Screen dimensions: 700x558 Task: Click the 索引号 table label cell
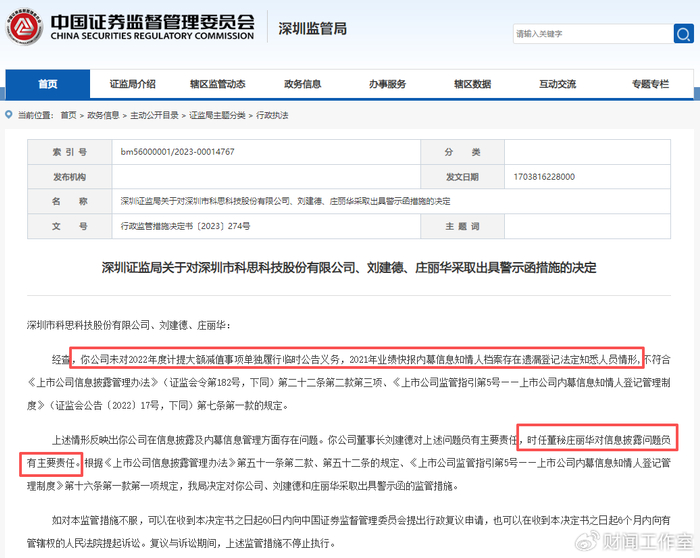pyautogui.click(x=70, y=152)
